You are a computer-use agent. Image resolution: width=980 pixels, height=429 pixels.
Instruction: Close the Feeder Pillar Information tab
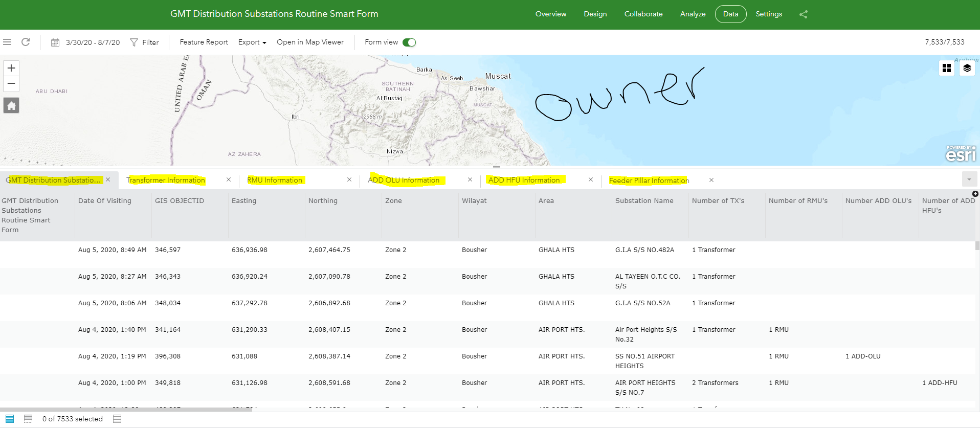pyautogui.click(x=711, y=179)
